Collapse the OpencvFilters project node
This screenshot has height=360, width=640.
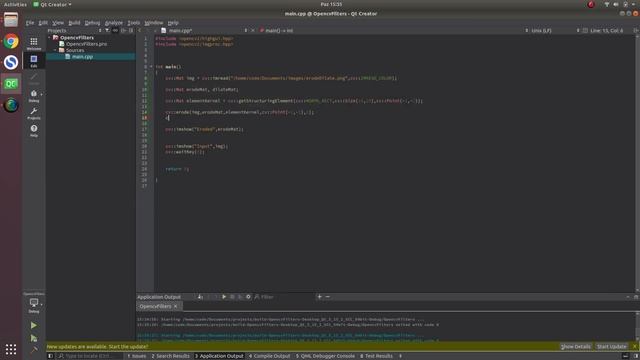coord(49,38)
